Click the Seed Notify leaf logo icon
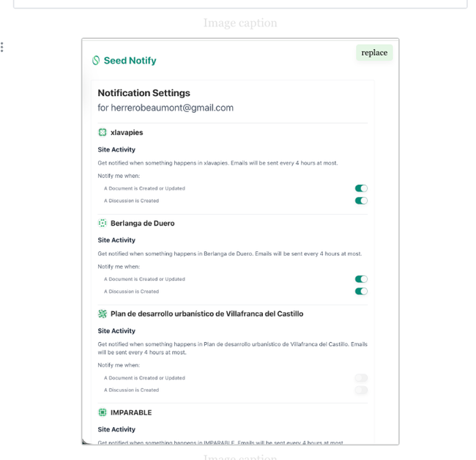 pyautogui.click(x=95, y=61)
